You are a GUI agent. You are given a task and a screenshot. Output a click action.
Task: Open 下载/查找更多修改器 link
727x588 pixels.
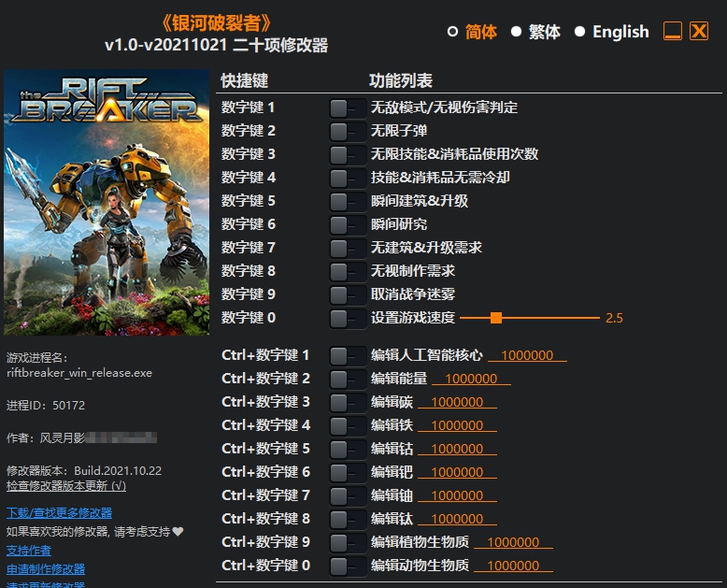pyautogui.click(x=60, y=513)
